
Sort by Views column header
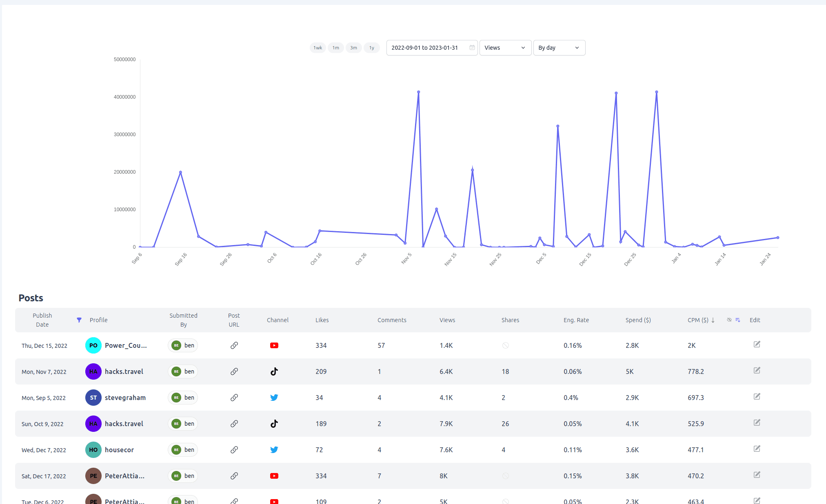[447, 320]
